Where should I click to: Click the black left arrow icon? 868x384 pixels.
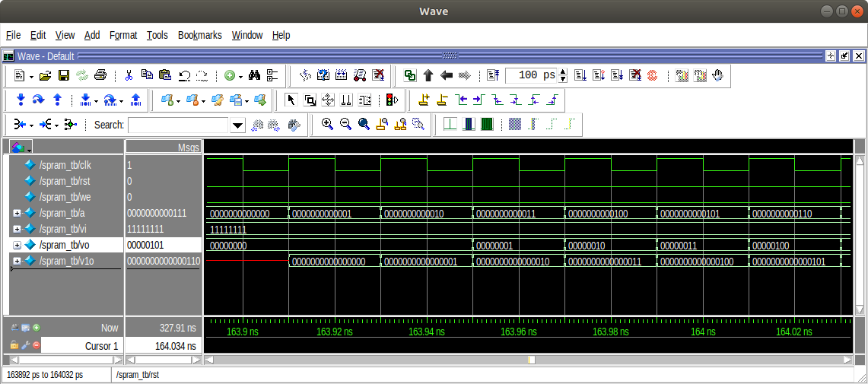point(447,75)
